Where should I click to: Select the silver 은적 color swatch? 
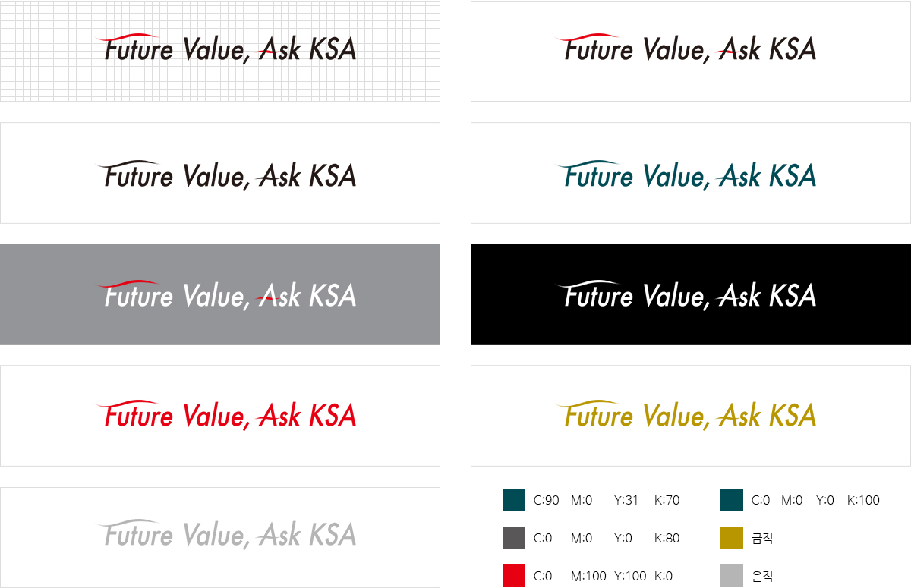coord(732,576)
